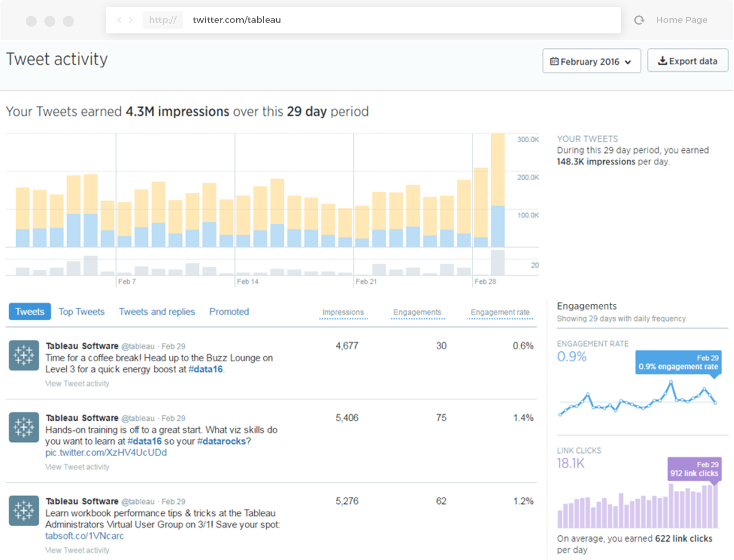Viewport: 734px width, 560px height.
Task: Click the Tableau Software name on the workbook performance tweet
Action: (x=82, y=501)
